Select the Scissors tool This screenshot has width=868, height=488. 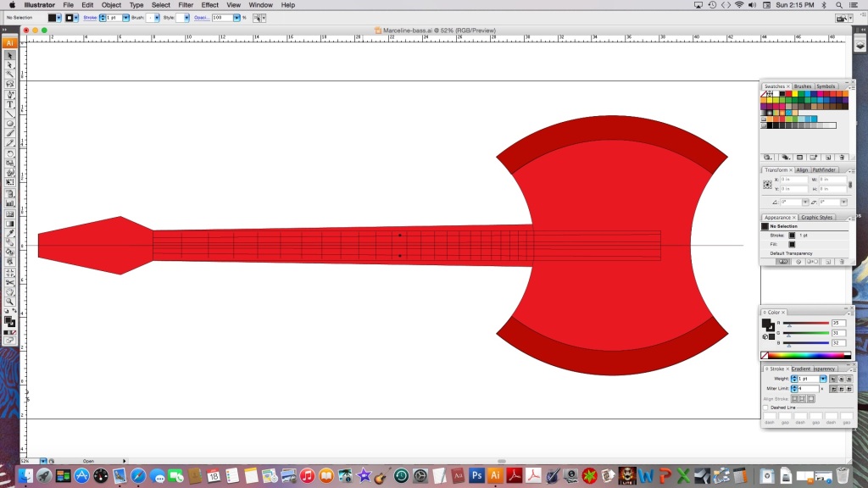tap(10, 283)
